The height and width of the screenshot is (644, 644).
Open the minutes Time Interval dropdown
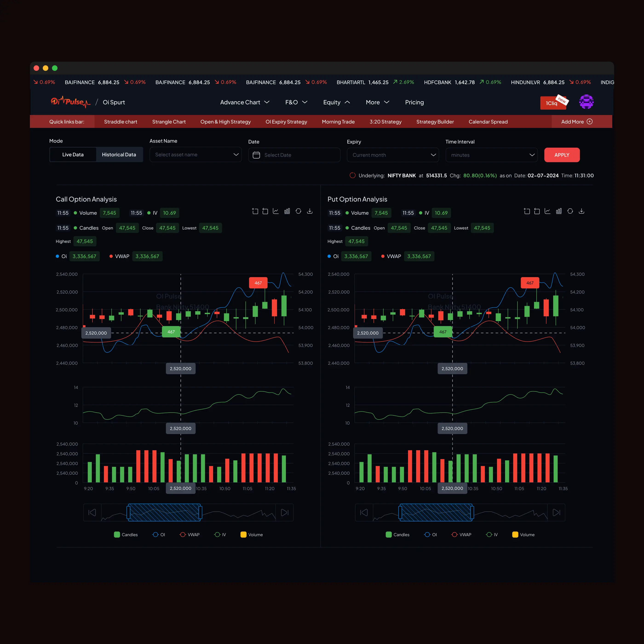491,155
